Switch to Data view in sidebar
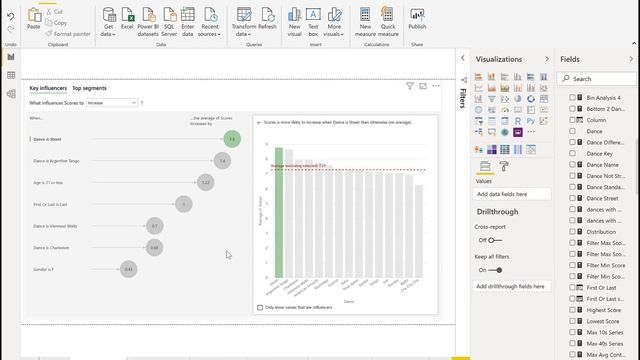 (11, 76)
